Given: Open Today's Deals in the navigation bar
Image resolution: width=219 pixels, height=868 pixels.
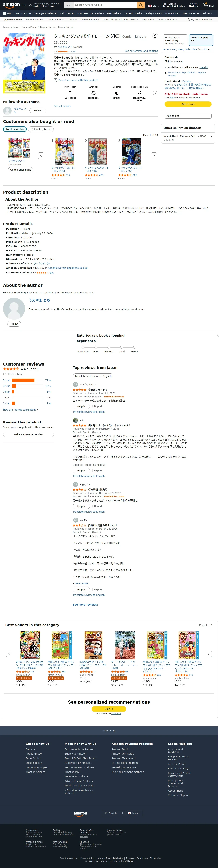Looking at the screenshot, I should tap(154, 13).
